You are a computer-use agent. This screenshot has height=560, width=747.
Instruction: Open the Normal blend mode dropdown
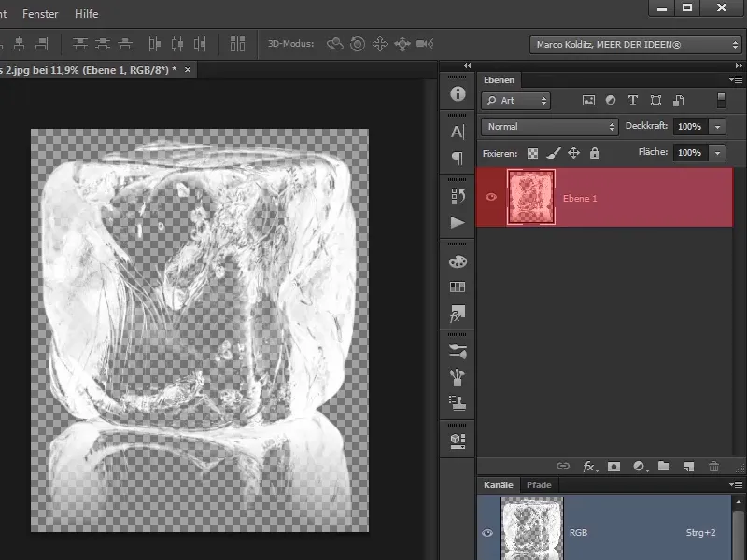tap(550, 127)
